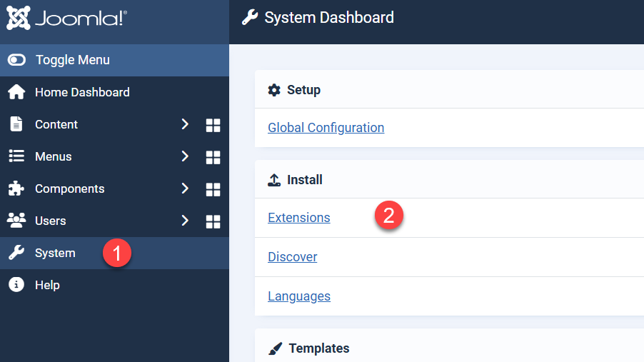Viewport: 644px width, 362px height.
Task: Click the Users people icon in sidebar
Action: pyautogui.click(x=16, y=221)
